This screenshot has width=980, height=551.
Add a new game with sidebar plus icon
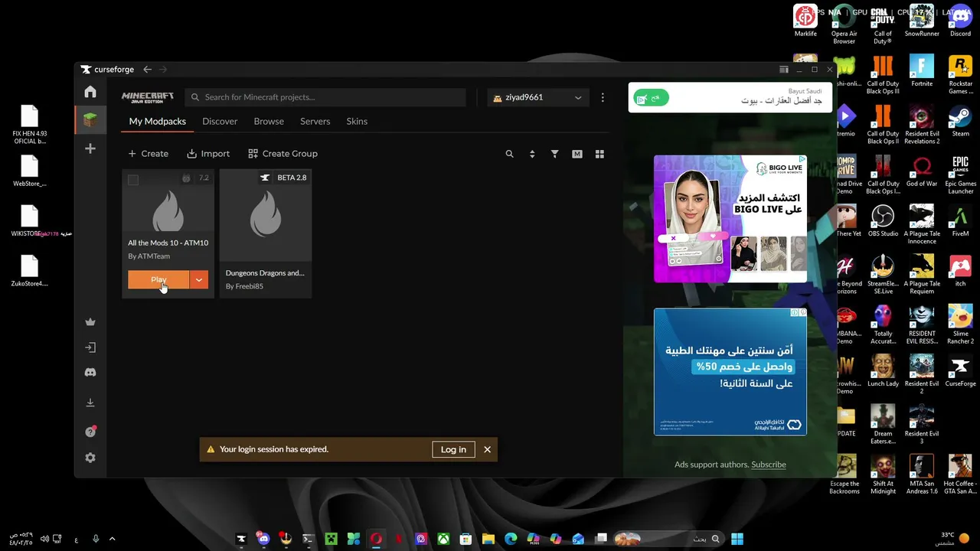[x=90, y=148]
